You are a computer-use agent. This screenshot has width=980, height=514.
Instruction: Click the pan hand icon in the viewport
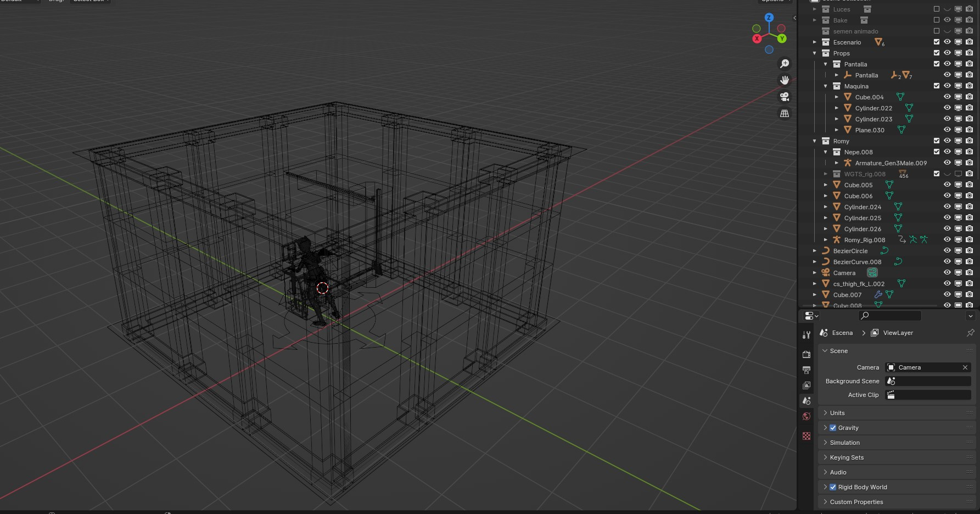[785, 80]
